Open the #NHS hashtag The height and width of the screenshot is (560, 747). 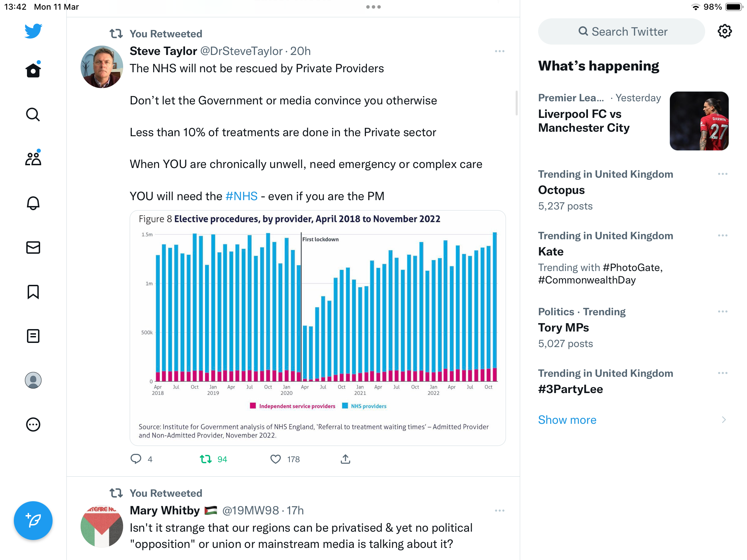(241, 196)
